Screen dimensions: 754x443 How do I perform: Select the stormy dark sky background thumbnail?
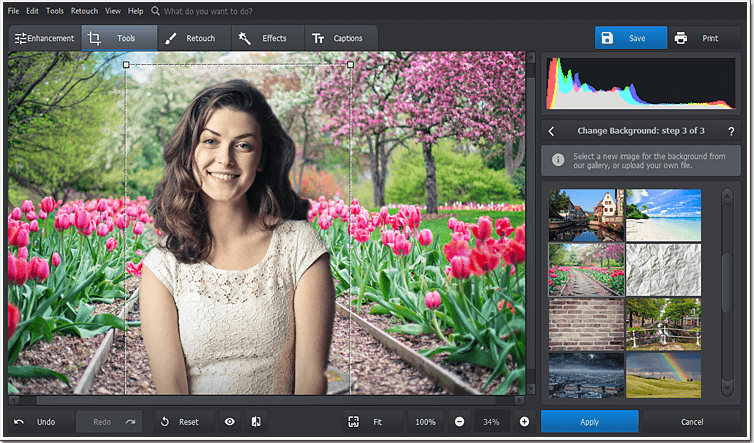pos(586,375)
